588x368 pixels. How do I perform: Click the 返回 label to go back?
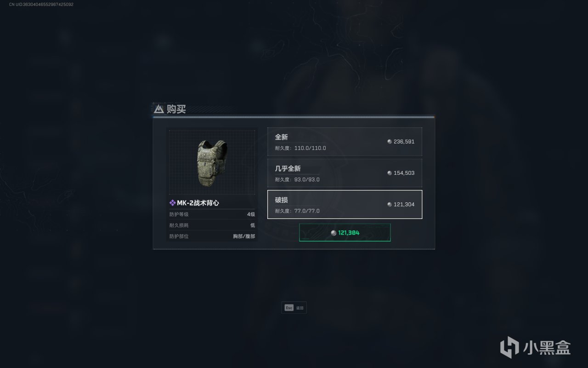pos(300,308)
